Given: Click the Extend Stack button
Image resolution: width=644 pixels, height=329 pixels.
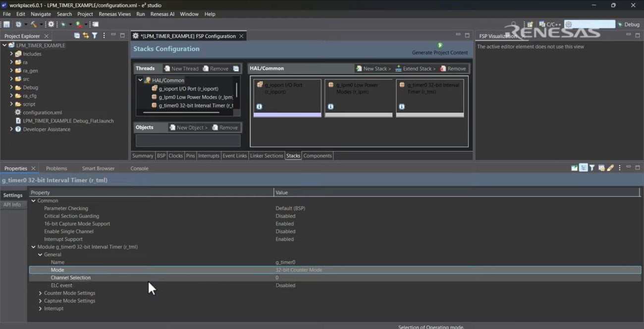Looking at the screenshot, I should [415, 69].
